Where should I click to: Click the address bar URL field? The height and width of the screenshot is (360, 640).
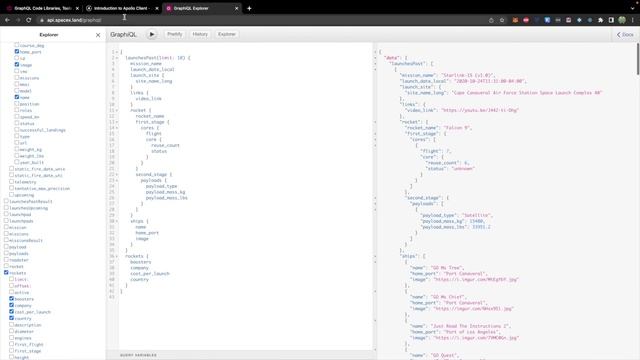[x=261, y=20]
